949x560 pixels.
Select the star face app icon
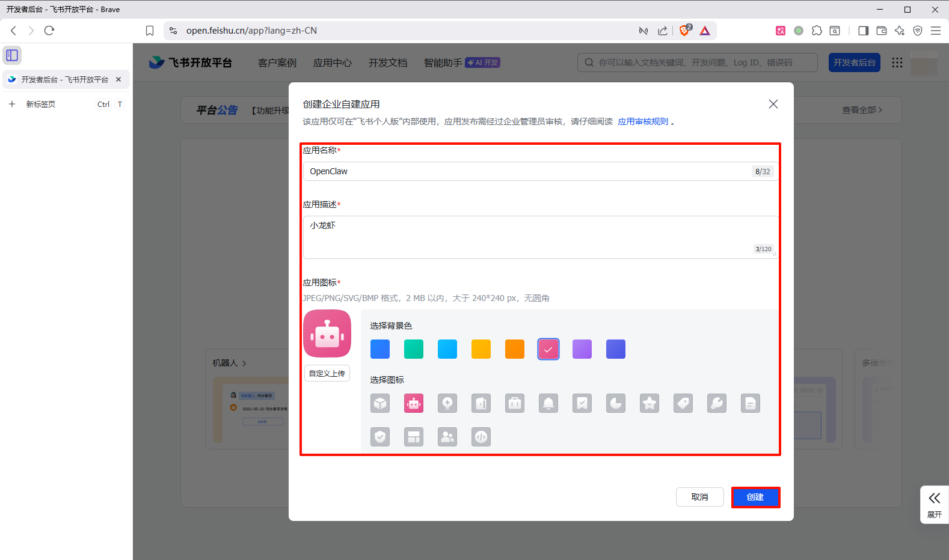pyautogui.click(x=649, y=403)
